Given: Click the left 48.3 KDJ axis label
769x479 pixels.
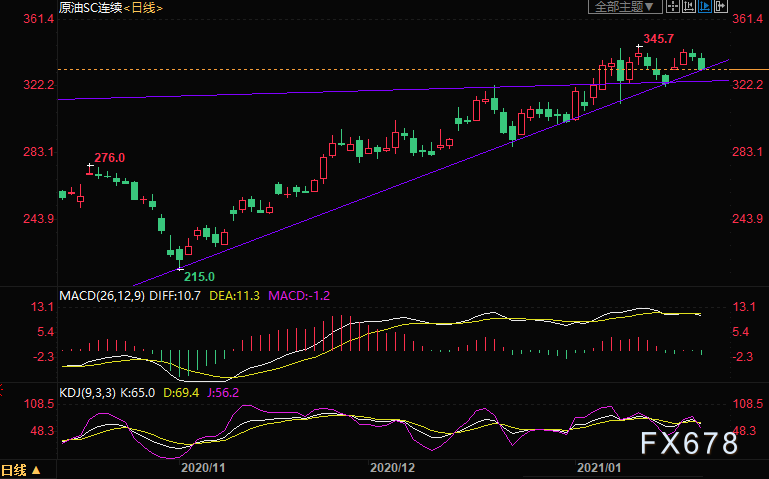Looking at the screenshot, I should pos(42,431).
